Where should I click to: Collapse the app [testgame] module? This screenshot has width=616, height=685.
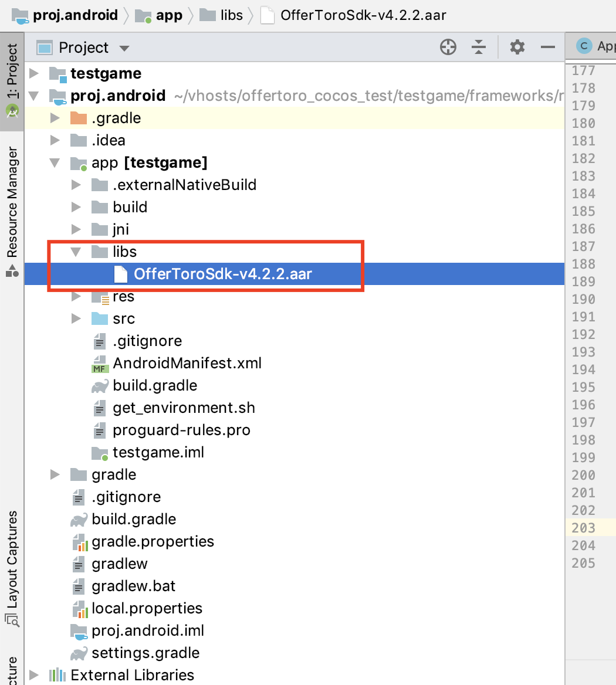tap(55, 163)
